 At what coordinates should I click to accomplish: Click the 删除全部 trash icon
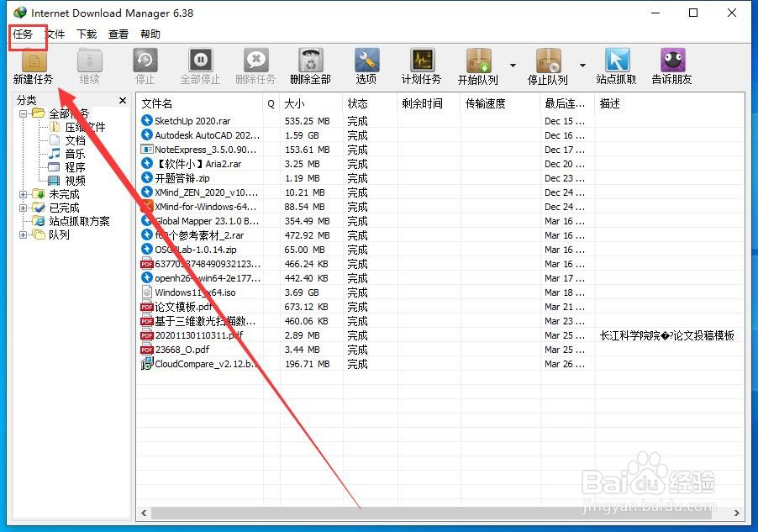pyautogui.click(x=310, y=61)
